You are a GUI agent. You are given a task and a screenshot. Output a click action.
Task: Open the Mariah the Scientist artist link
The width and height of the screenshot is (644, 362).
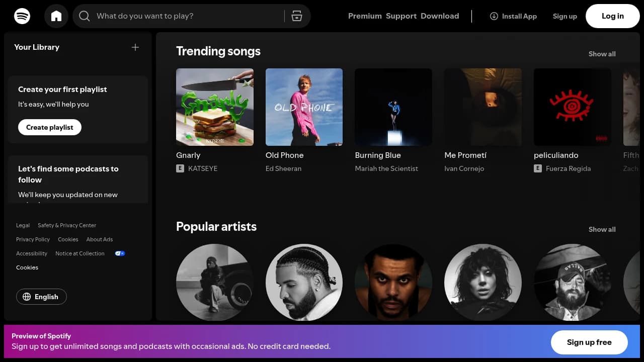386,168
